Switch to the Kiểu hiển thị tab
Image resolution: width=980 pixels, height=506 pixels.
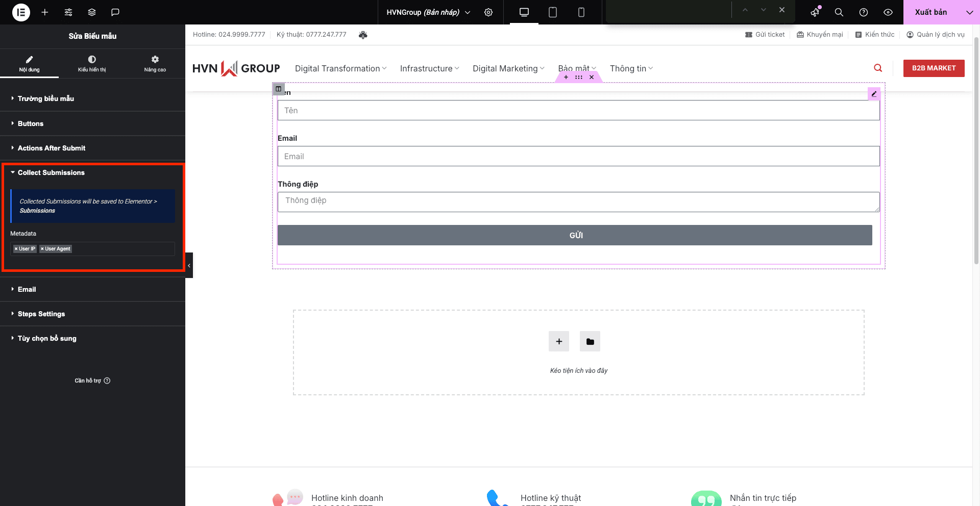coord(92,63)
